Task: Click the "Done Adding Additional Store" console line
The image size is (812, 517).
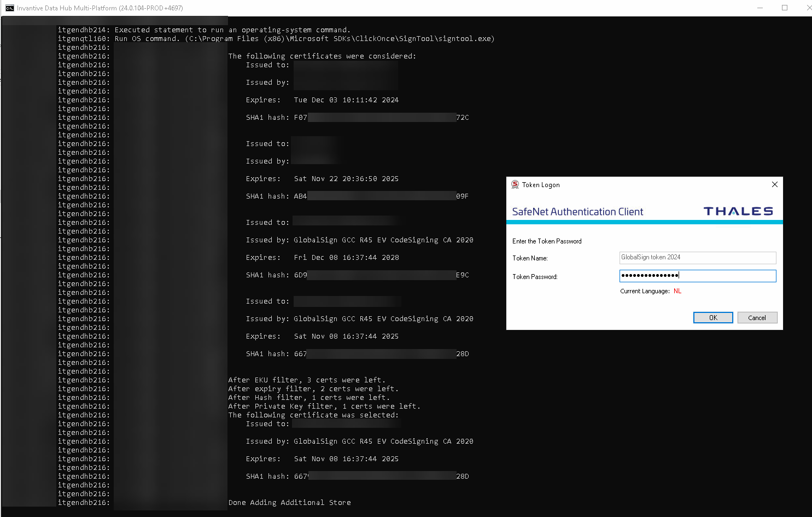Action: click(x=289, y=503)
